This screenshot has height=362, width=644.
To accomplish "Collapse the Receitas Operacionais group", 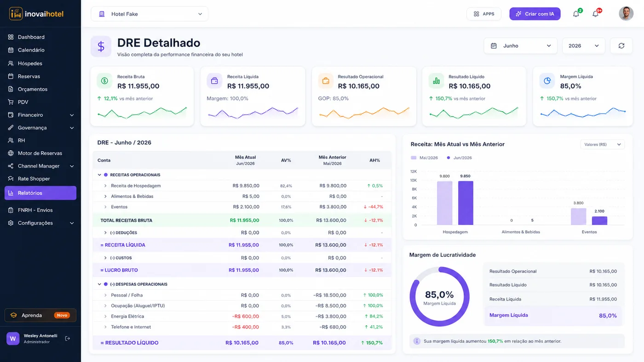I will pyautogui.click(x=100, y=175).
